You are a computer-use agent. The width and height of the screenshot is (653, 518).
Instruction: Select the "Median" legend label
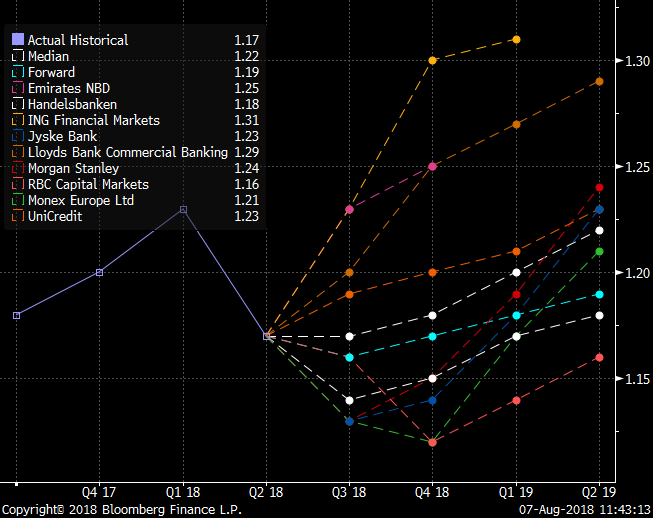click(x=48, y=56)
